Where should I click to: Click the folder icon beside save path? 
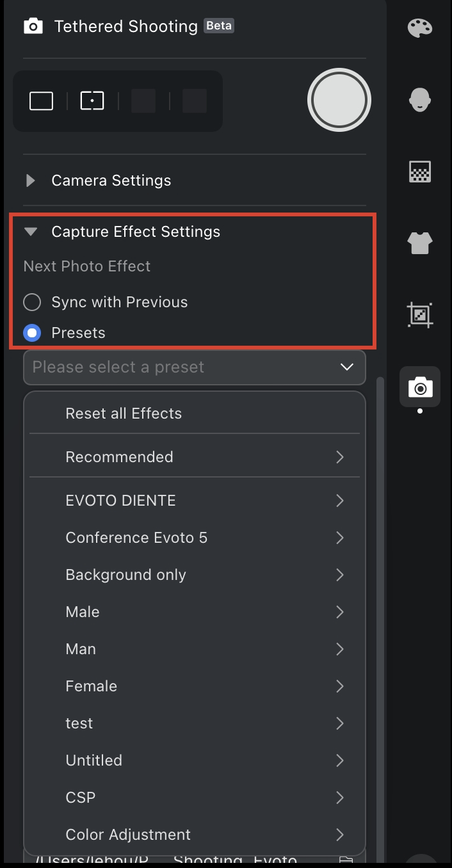[x=346, y=860]
